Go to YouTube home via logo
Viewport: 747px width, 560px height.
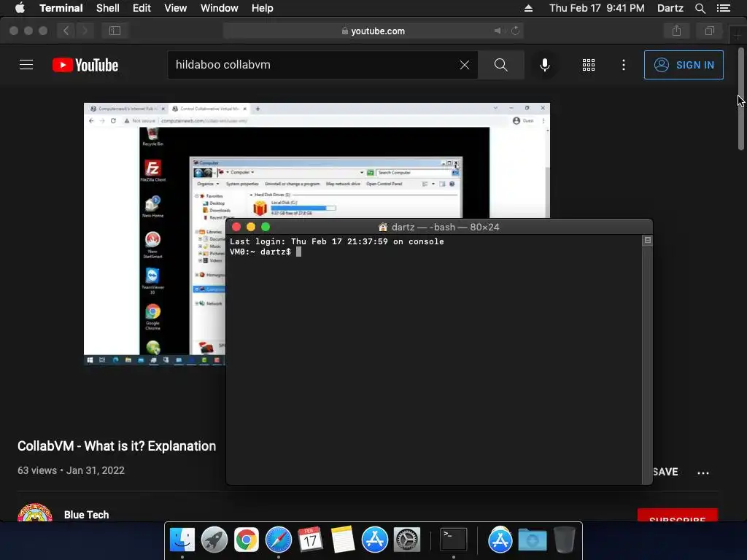(85, 65)
